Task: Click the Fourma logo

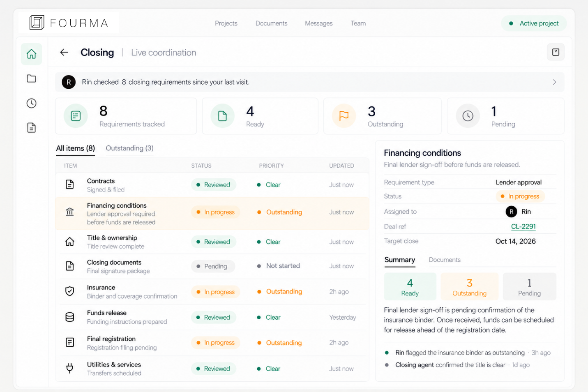Action: [x=69, y=23]
